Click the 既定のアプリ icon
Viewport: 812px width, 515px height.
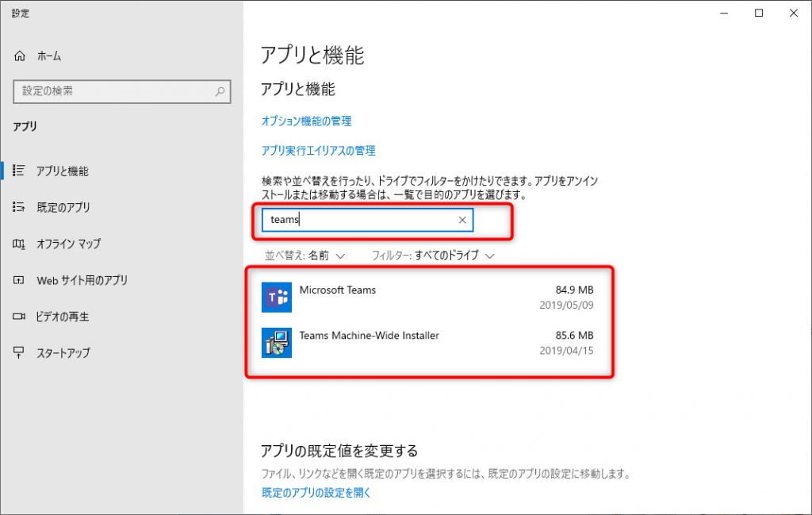click(20, 207)
